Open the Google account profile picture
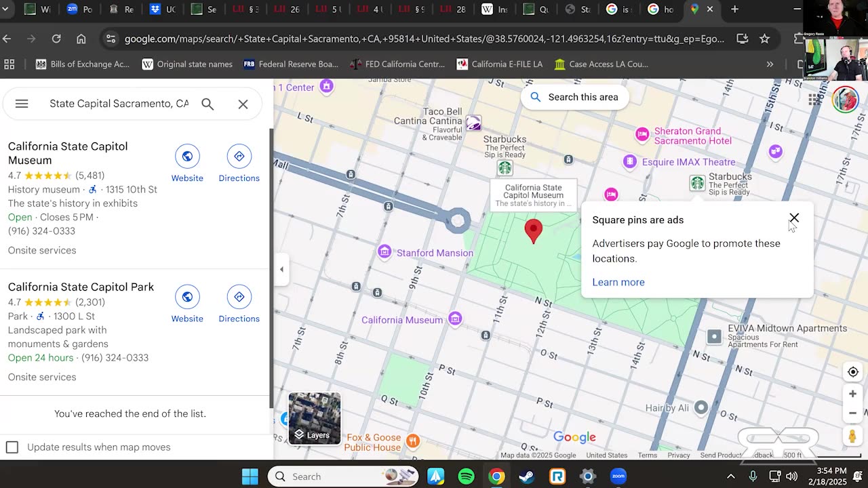Screen dimensions: 868x488 [x=845, y=100]
